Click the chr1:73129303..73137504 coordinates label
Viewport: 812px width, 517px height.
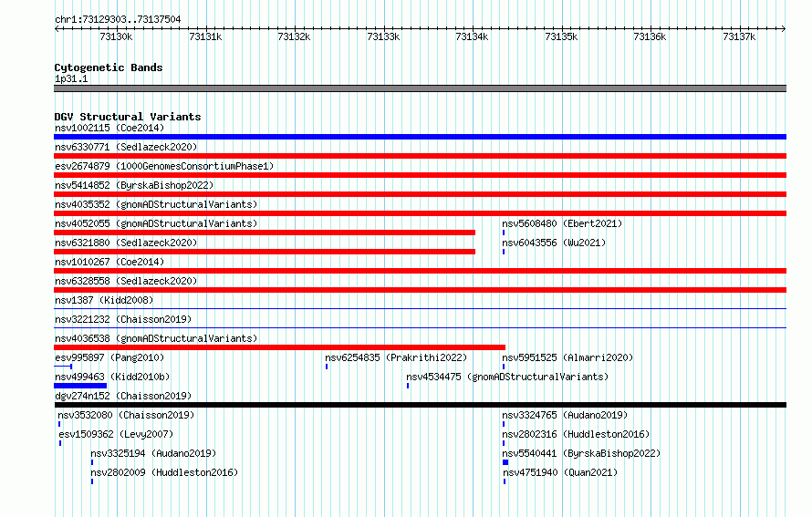tap(118, 19)
